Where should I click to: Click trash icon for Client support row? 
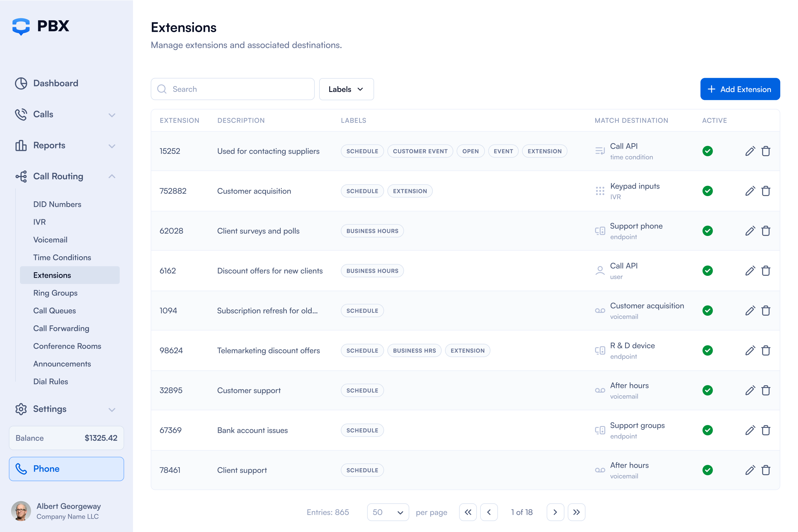[x=766, y=470]
